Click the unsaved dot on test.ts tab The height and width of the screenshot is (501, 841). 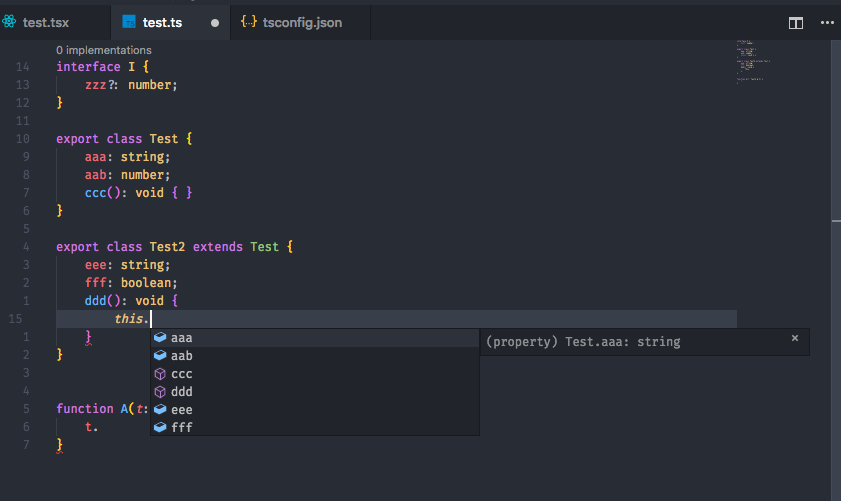point(215,23)
